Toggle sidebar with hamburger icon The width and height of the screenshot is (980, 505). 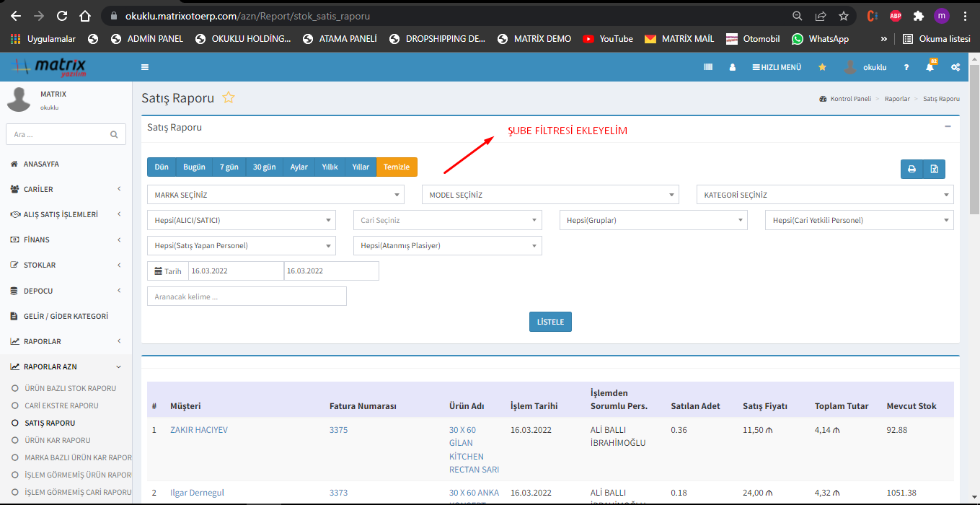tap(145, 67)
